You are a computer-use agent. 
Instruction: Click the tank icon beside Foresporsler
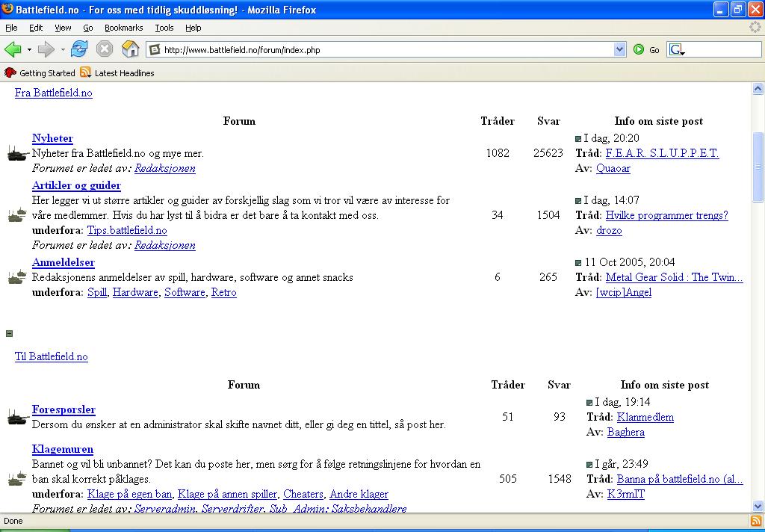click(x=18, y=417)
